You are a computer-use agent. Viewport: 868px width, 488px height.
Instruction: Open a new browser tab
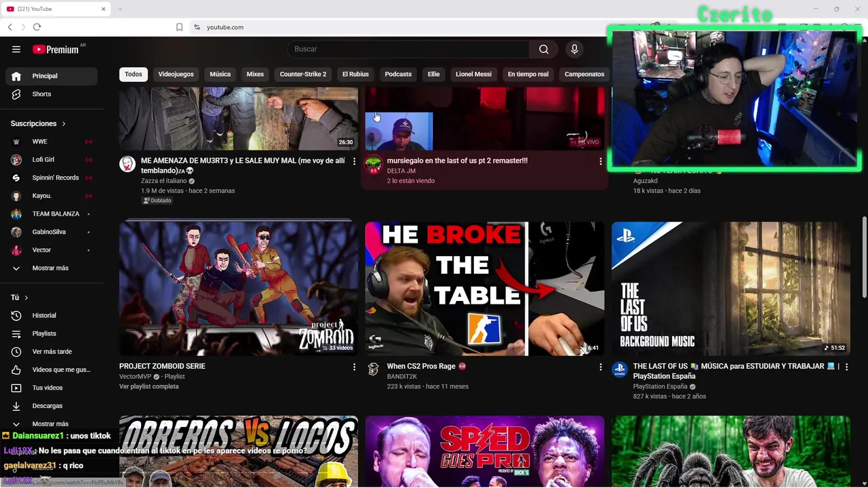click(x=120, y=9)
